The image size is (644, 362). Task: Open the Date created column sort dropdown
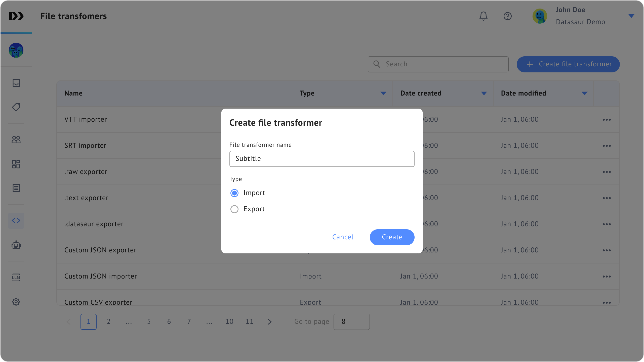(x=484, y=94)
